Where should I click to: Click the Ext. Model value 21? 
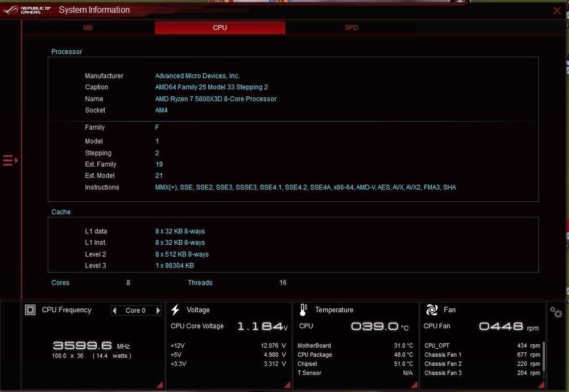(159, 175)
